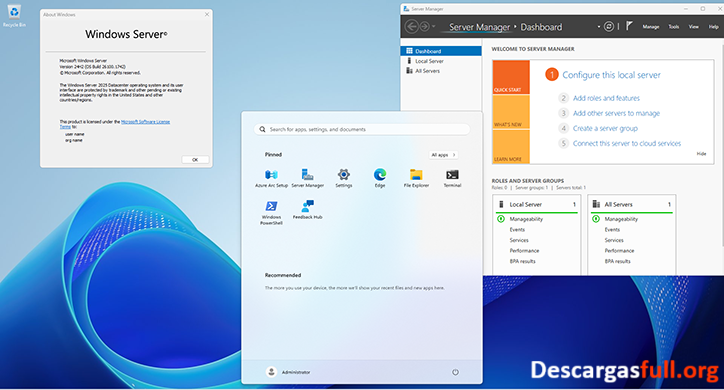The height and width of the screenshot is (390, 724).
Task: Launch Windows PowerShell pinned app
Action: (x=271, y=213)
